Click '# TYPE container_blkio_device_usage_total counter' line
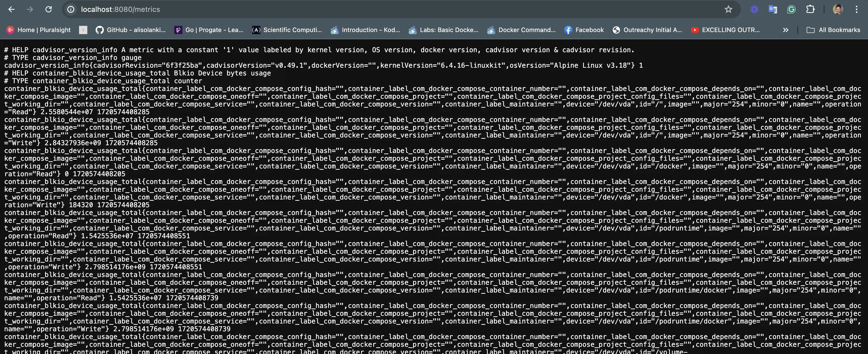Viewport: 868px width, 354px height. click(103, 81)
